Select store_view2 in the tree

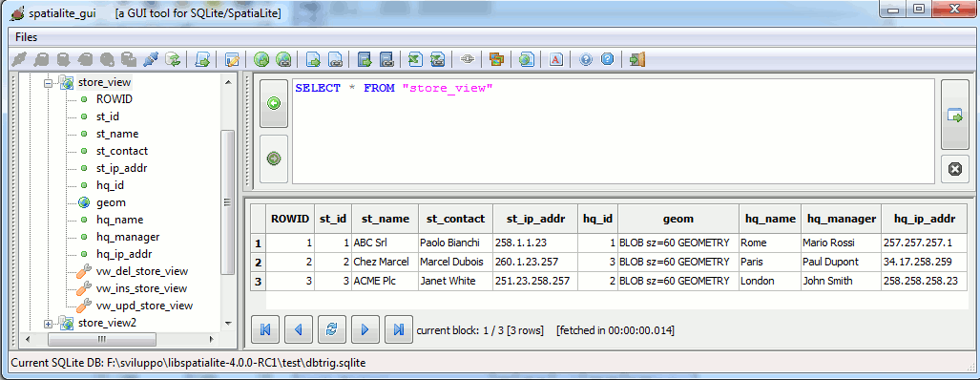click(107, 323)
